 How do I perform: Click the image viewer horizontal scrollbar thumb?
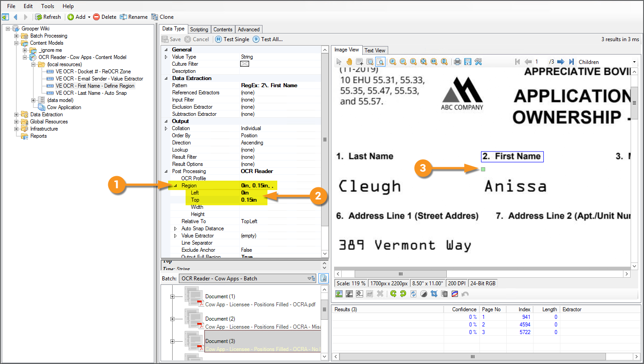pos(401,274)
